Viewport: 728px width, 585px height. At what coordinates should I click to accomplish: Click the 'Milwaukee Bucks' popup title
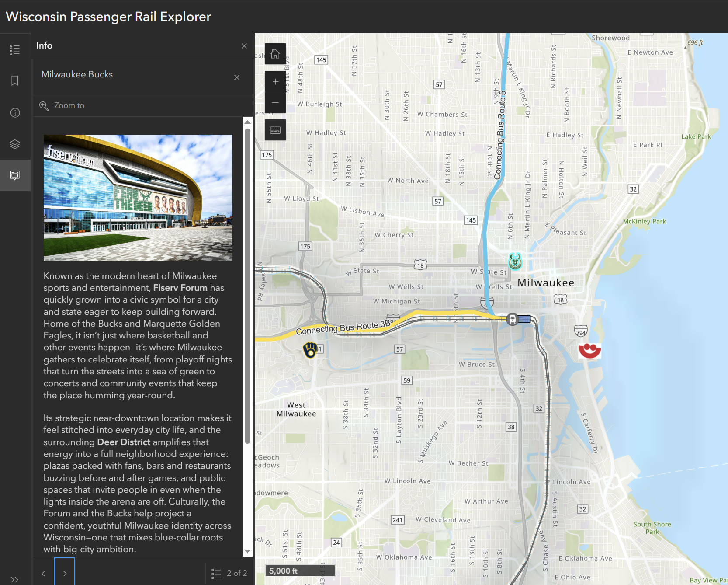click(77, 74)
